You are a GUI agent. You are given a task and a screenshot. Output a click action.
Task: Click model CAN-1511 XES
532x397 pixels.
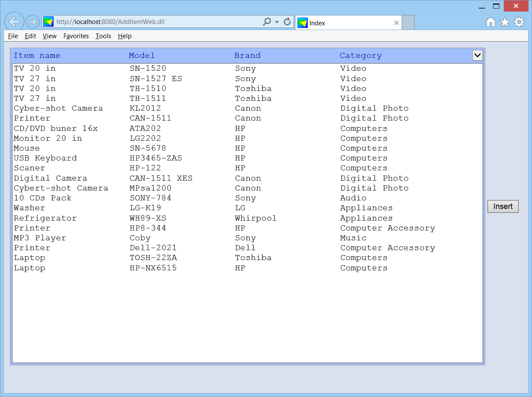[161, 178]
